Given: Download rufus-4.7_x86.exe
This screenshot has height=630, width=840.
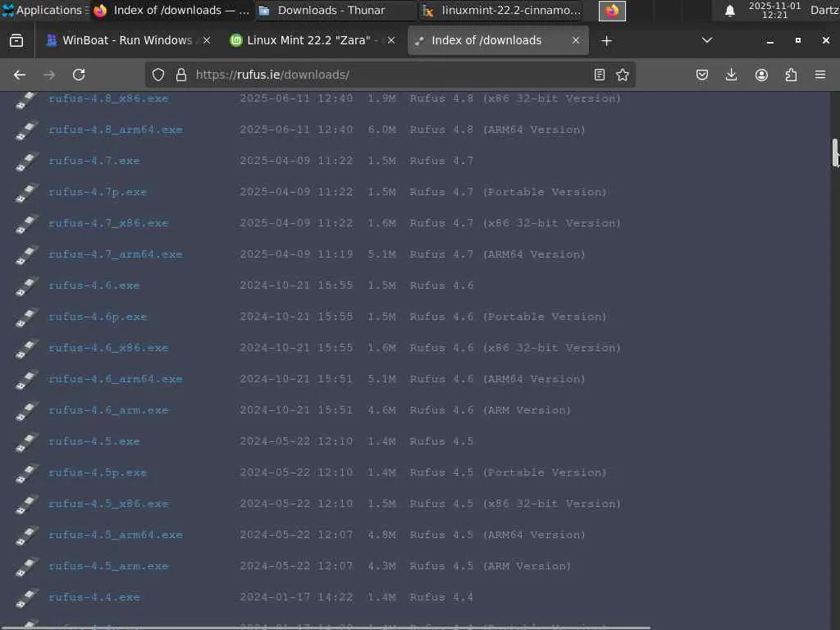Looking at the screenshot, I should [x=108, y=223].
